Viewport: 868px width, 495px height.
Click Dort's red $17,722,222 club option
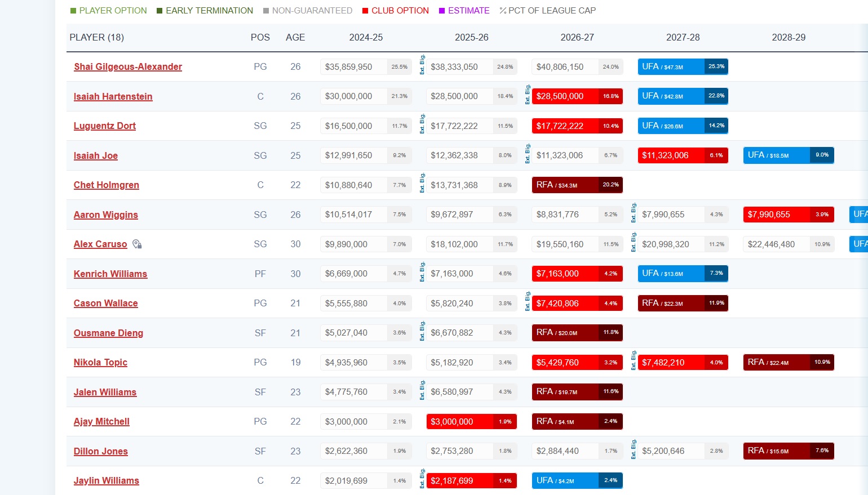tap(577, 126)
